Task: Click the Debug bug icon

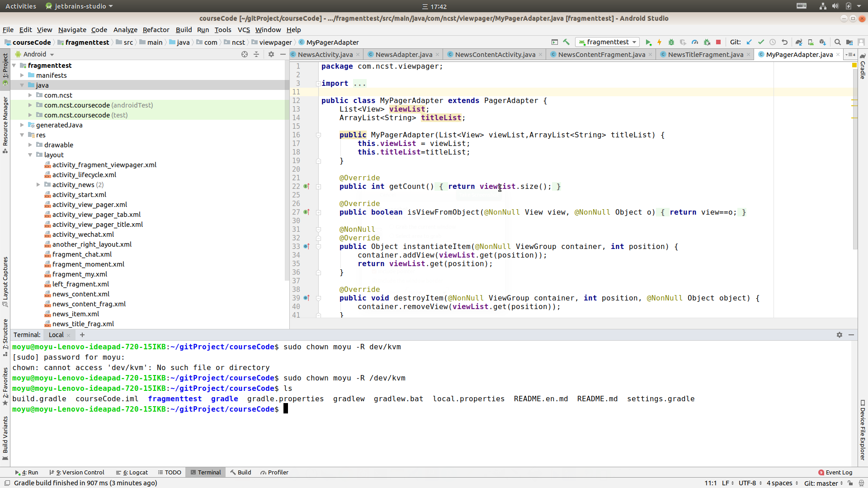Action: pos(671,42)
